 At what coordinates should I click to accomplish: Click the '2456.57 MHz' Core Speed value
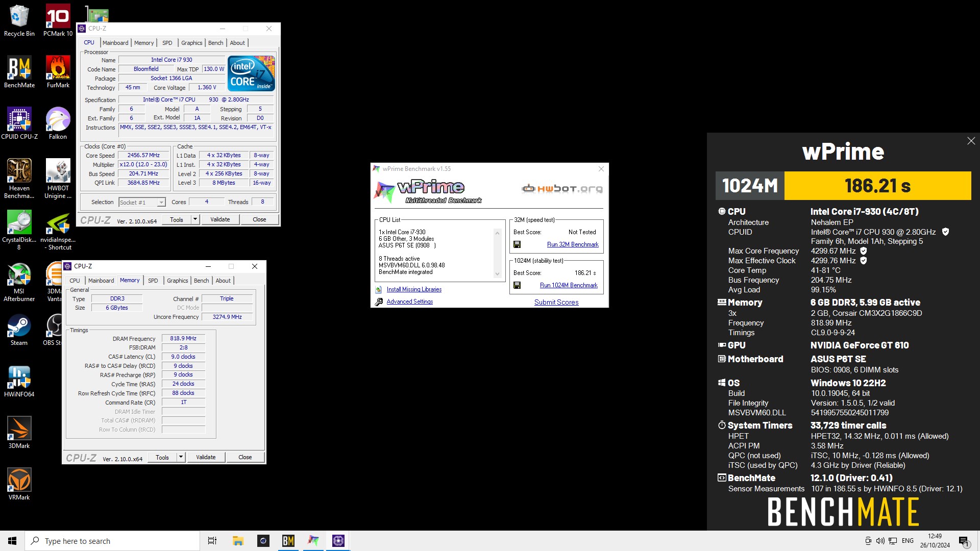click(143, 155)
